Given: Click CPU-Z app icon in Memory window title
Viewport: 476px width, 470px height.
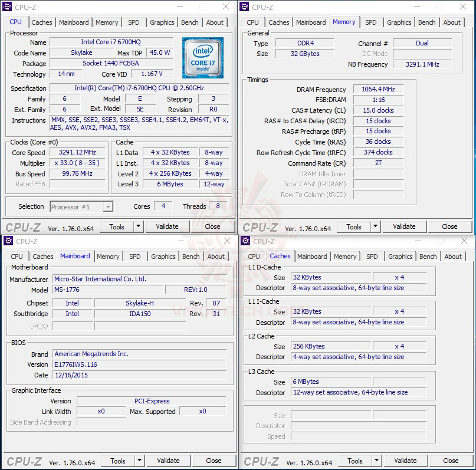Looking at the screenshot, I should tap(244, 6).
